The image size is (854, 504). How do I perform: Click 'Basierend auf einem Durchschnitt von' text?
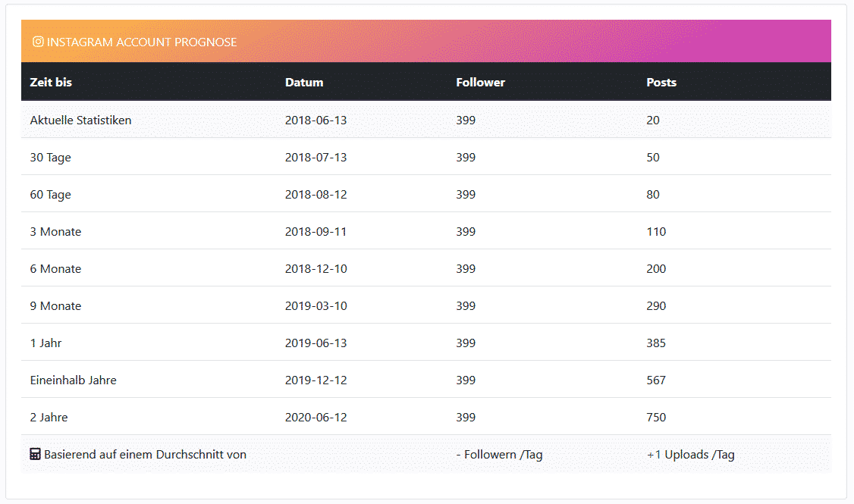click(x=145, y=455)
